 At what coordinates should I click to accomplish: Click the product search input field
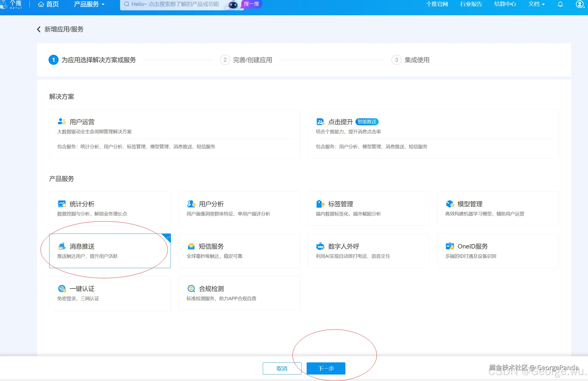pyautogui.click(x=176, y=4)
